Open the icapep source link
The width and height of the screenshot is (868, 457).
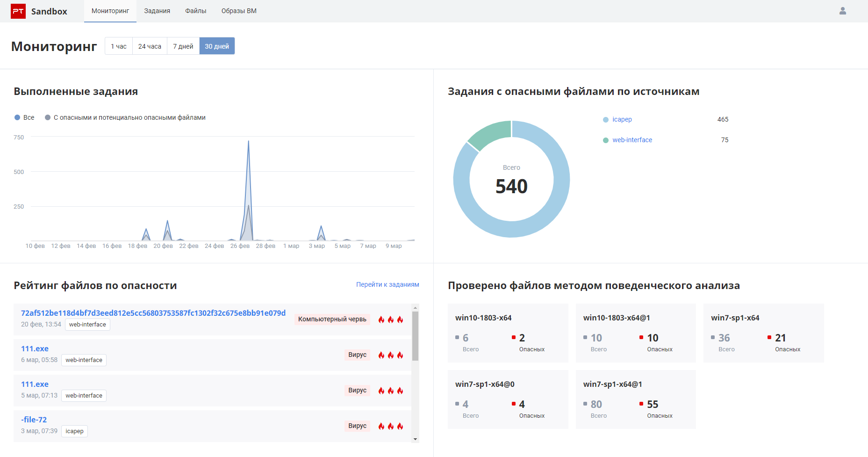[x=622, y=119]
